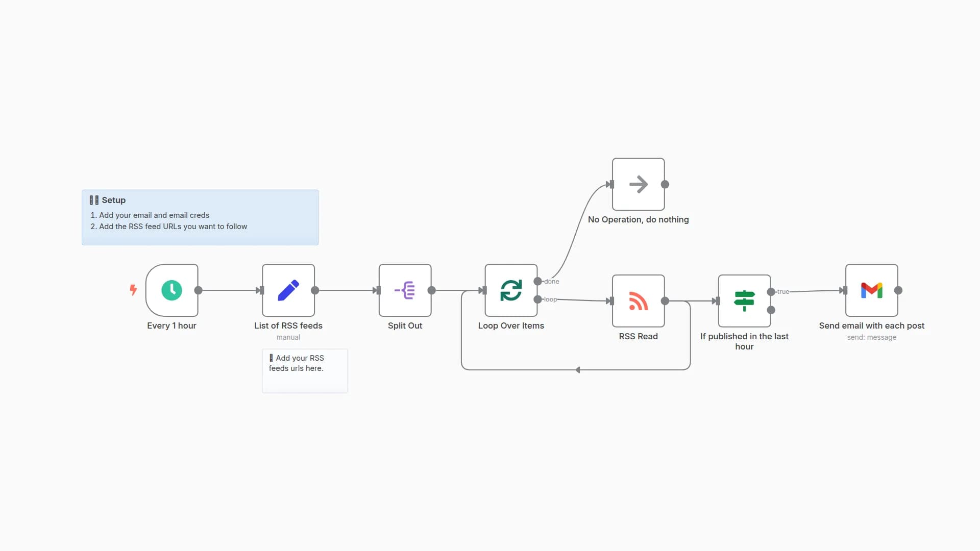The image size is (980, 551).
Task: Click output connector of List of RSS feeds
Action: pyautogui.click(x=315, y=290)
